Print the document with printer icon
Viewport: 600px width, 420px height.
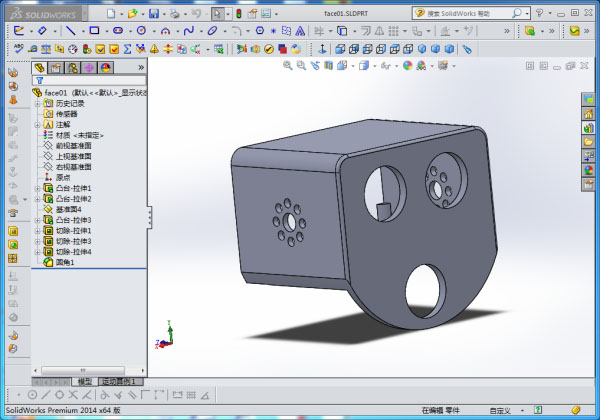(175, 14)
